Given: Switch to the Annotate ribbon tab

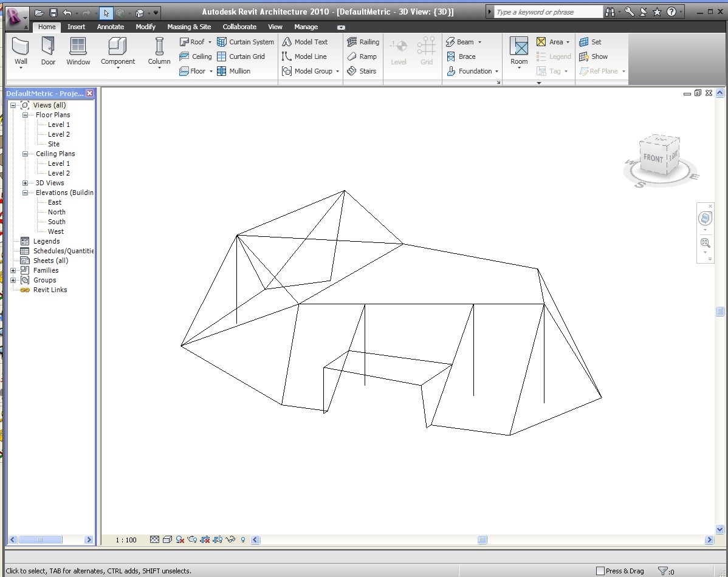Looking at the screenshot, I should pos(110,27).
